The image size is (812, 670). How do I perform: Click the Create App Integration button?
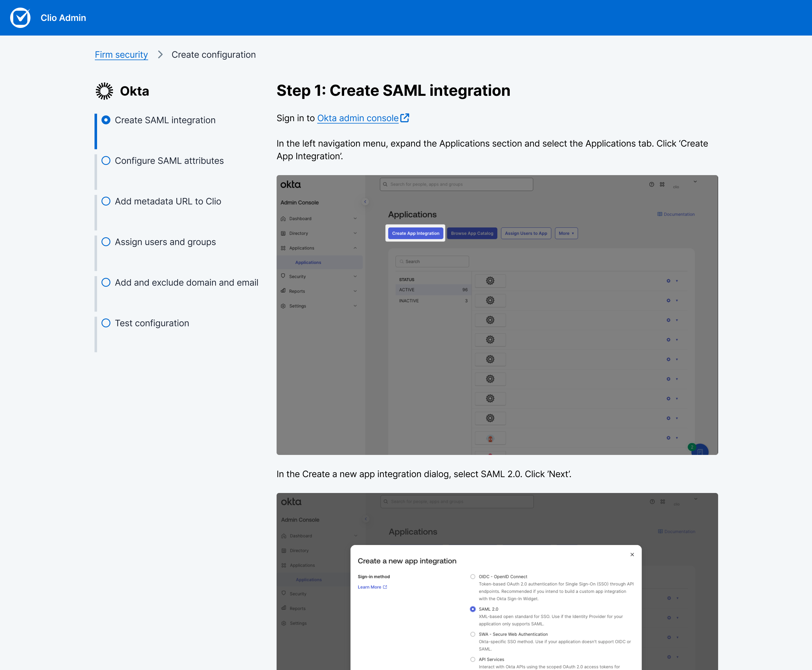click(x=416, y=233)
